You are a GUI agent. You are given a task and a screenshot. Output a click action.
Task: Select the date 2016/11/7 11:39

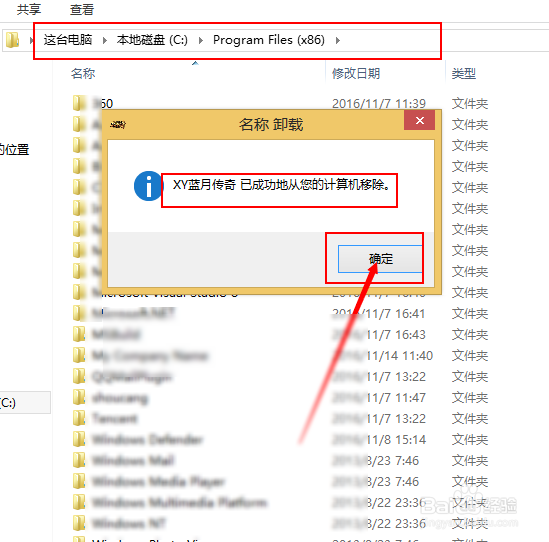[379, 104]
